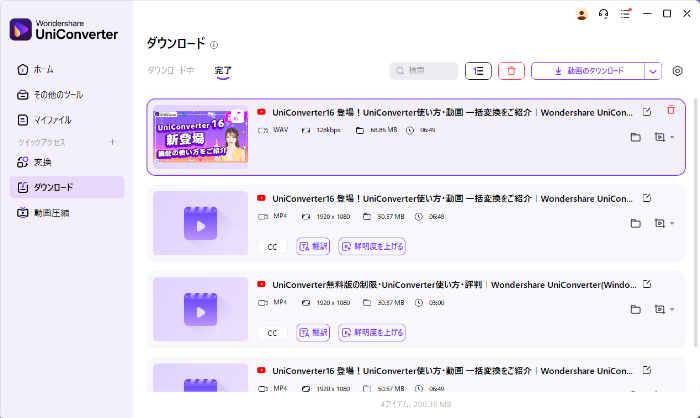
Task: Click the 動画のダウンロード button
Action: pos(588,71)
